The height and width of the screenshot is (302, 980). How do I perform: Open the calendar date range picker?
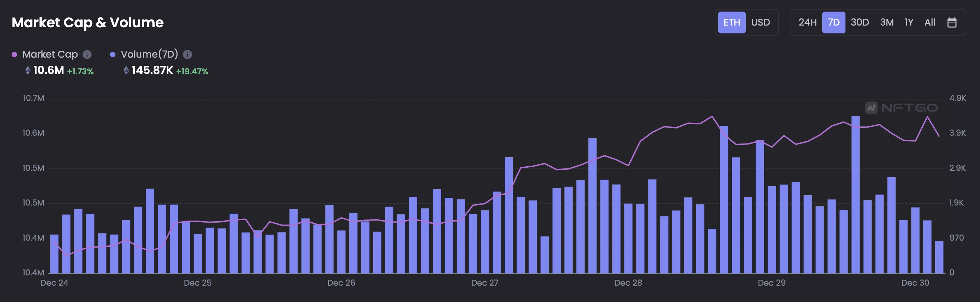pyautogui.click(x=951, y=22)
